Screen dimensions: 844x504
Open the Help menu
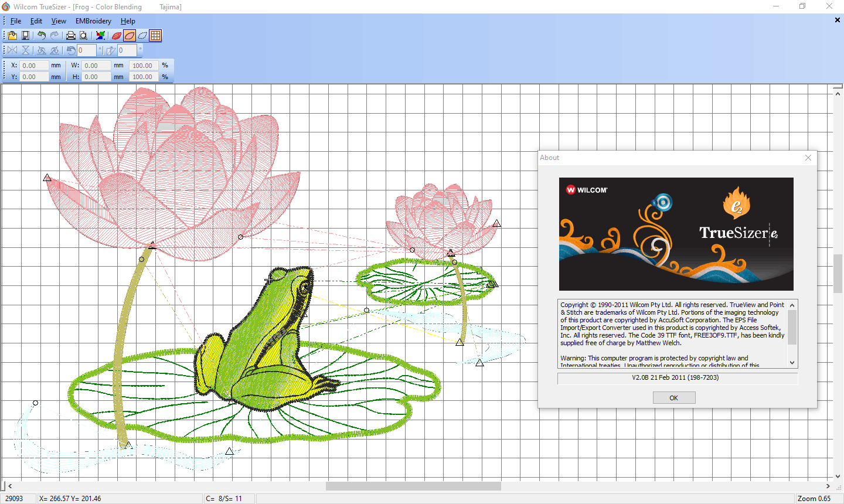[128, 21]
